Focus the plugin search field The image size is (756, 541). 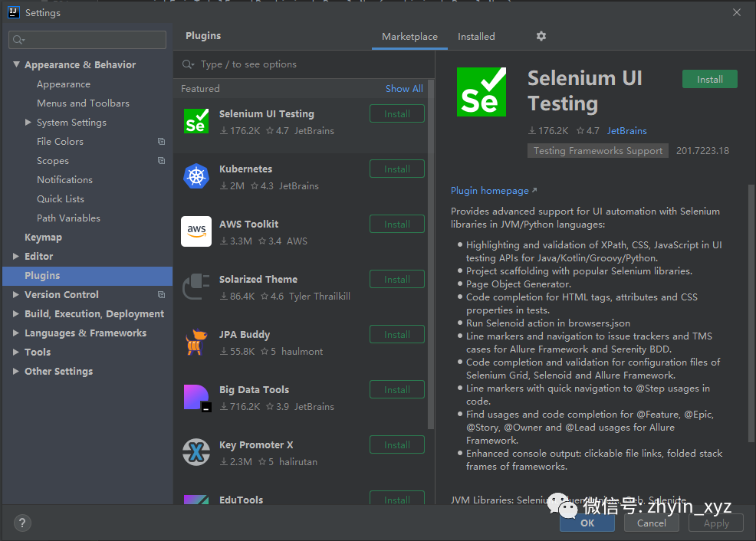304,64
